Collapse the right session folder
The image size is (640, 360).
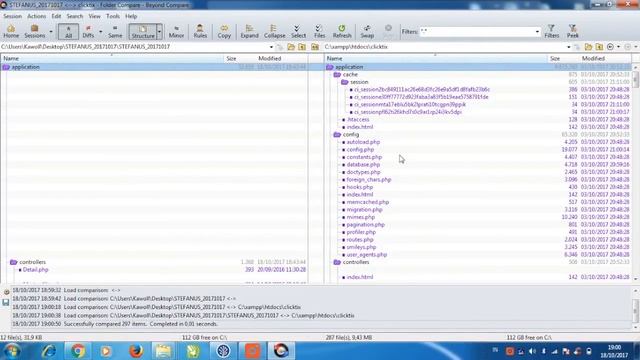[x=344, y=82]
